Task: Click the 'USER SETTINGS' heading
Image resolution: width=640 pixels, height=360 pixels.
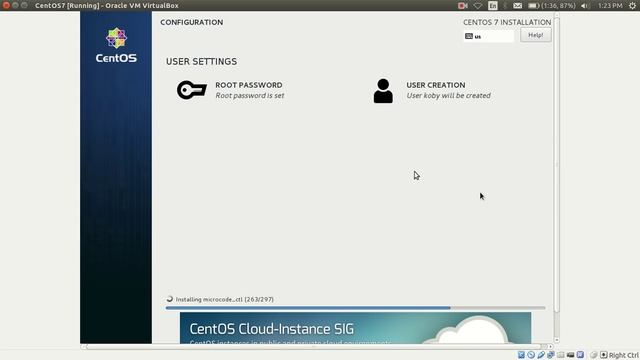Action: pyautogui.click(x=201, y=61)
